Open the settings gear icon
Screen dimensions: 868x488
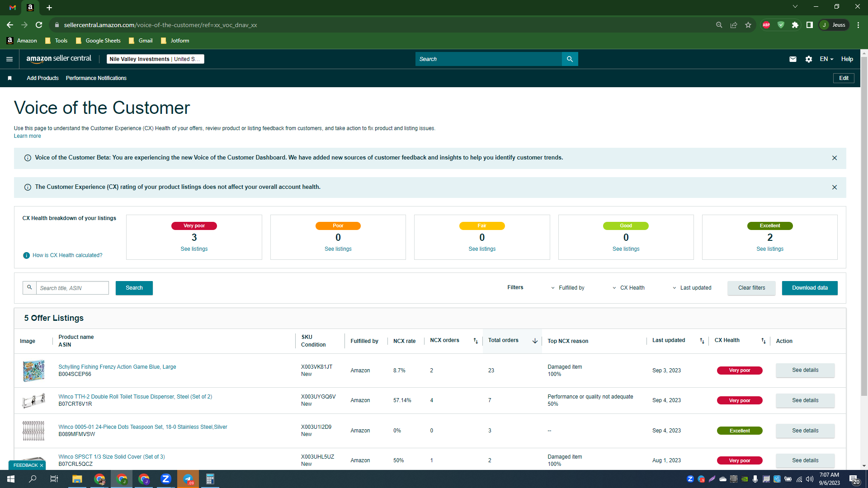809,59
